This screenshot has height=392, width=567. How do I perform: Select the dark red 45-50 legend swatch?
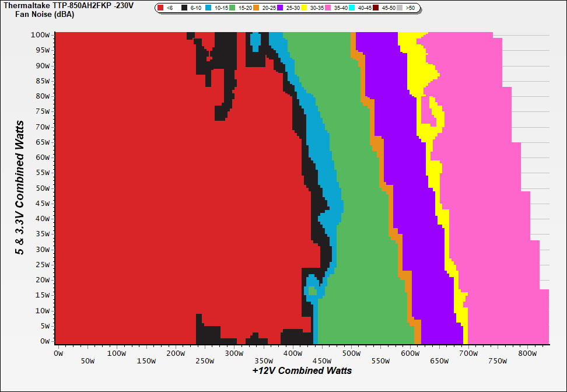click(x=376, y=8)
